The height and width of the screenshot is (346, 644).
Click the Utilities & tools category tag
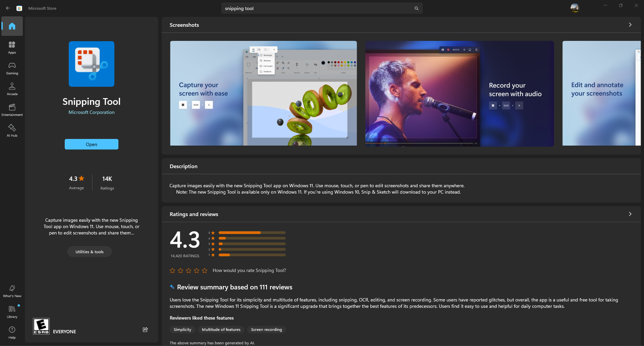[90, 252]
